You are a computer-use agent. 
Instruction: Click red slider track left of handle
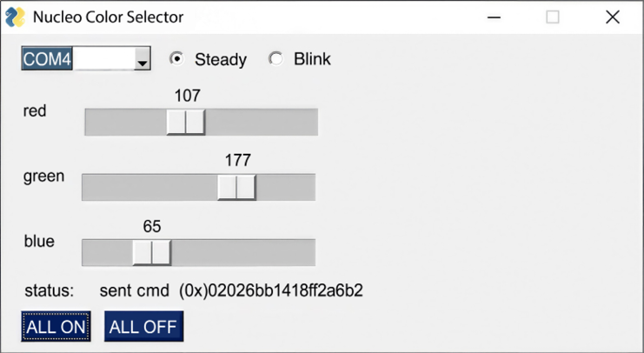tap(126, 123)
